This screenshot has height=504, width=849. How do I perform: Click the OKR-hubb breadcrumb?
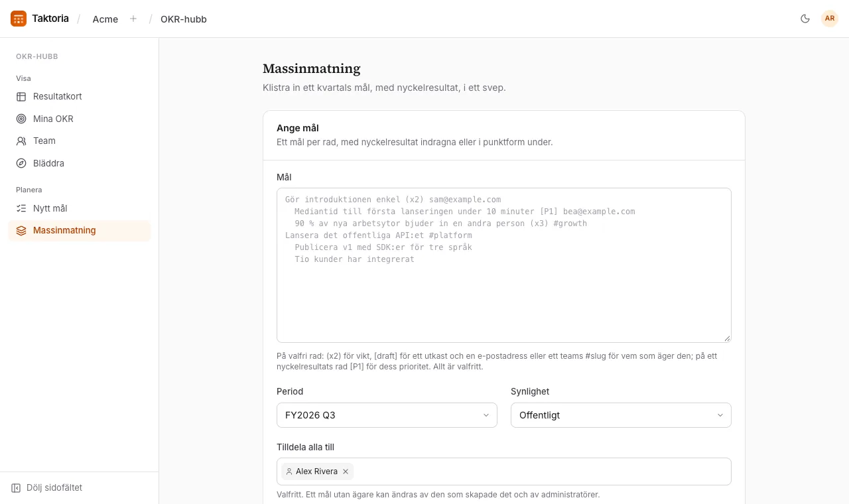(184, 19)
